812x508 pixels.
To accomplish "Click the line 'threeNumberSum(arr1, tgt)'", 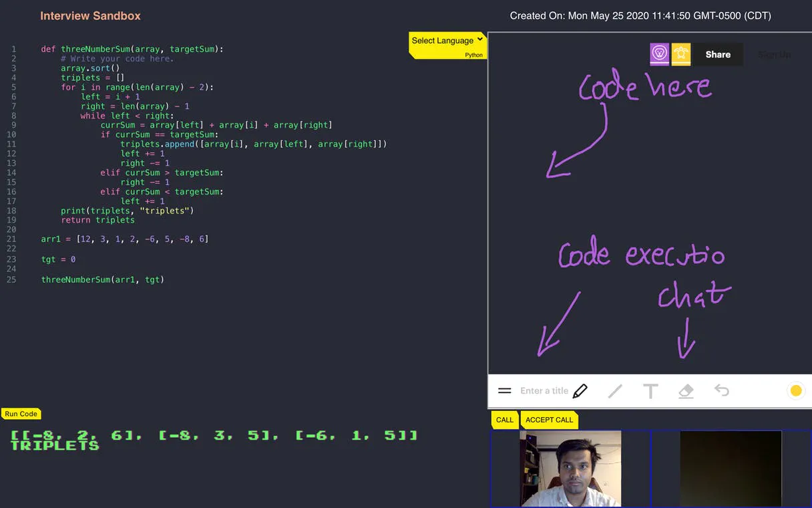I will 103,279.
